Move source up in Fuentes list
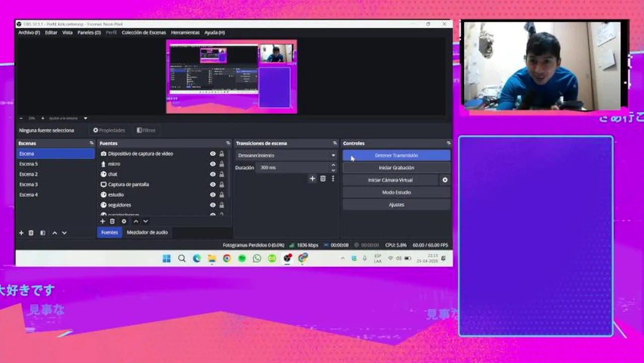 136,221
